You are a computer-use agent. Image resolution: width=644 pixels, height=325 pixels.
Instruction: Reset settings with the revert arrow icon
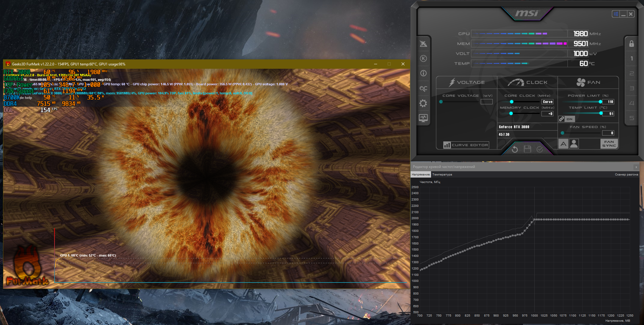(x=515, y=149)
